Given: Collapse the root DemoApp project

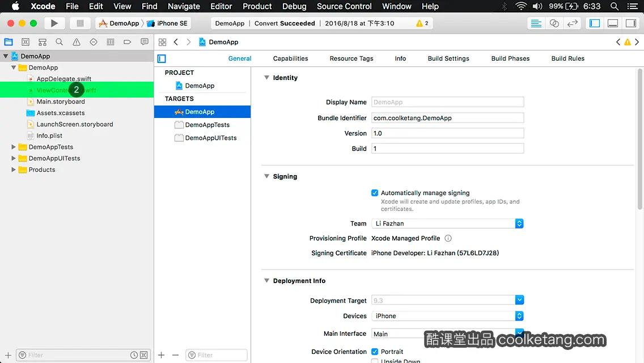Looking at the screenshot, I should point(6,56).
